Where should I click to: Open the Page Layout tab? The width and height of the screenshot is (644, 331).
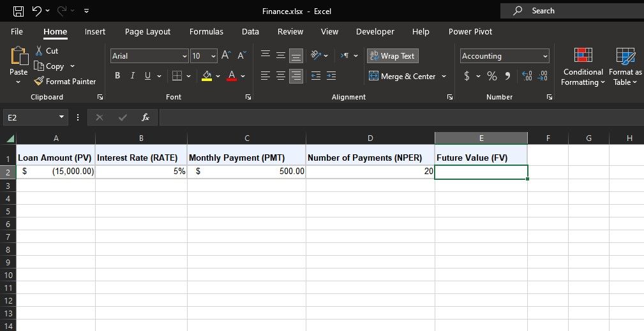[x=147, y=31]
